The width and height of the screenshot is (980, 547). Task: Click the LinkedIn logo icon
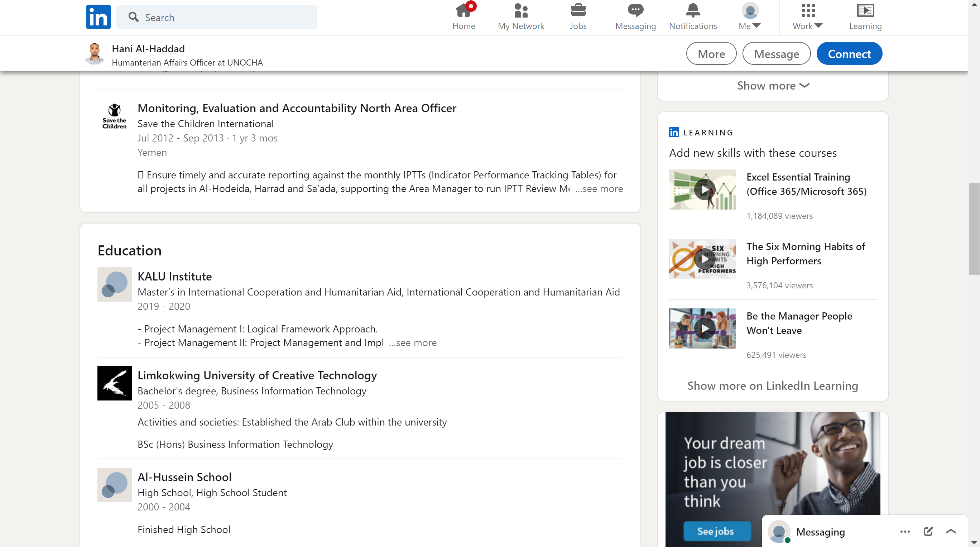click(98, 17)
